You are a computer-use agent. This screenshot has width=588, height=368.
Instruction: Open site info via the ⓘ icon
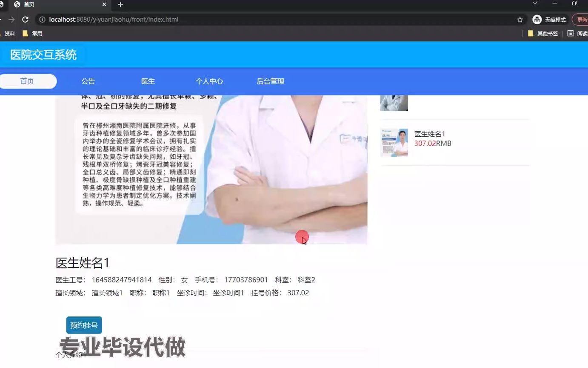[43, 19]
